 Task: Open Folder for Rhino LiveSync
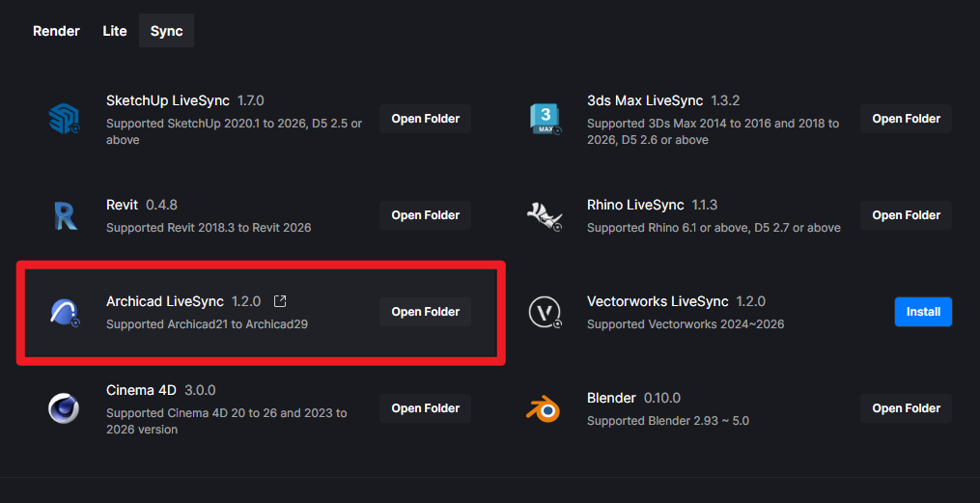pyautogui.click(x=906, y=215)
